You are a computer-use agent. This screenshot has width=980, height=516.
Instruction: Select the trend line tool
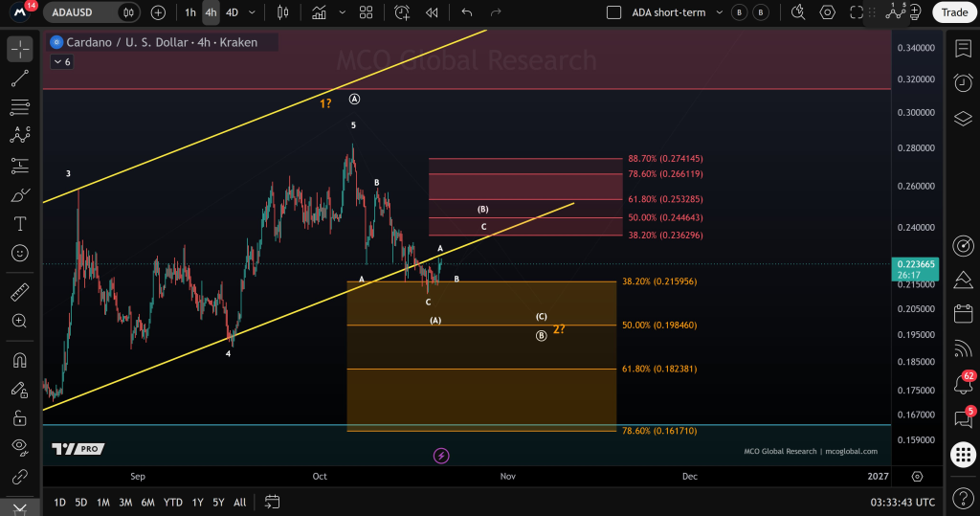(x=20, y=79)
